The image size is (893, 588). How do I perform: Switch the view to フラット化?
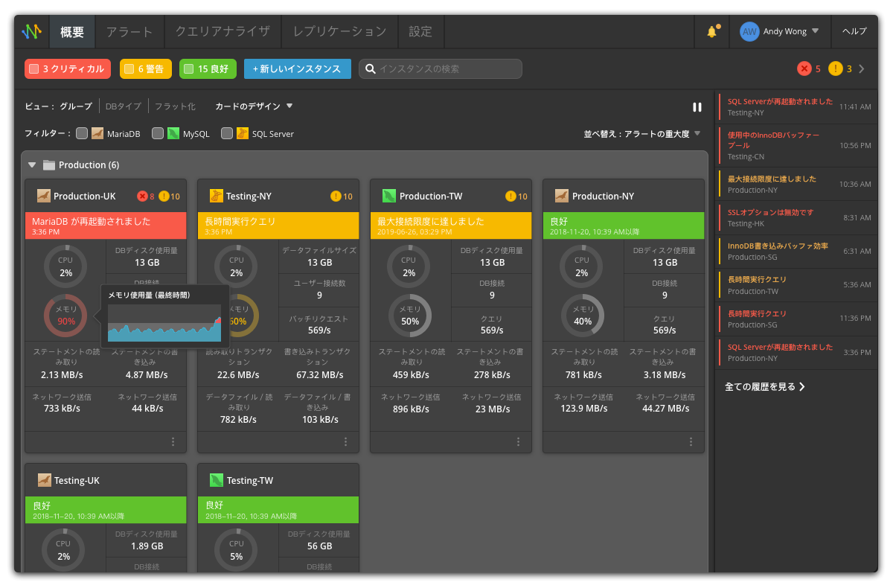pyautogui.click(x=175, y=106)
